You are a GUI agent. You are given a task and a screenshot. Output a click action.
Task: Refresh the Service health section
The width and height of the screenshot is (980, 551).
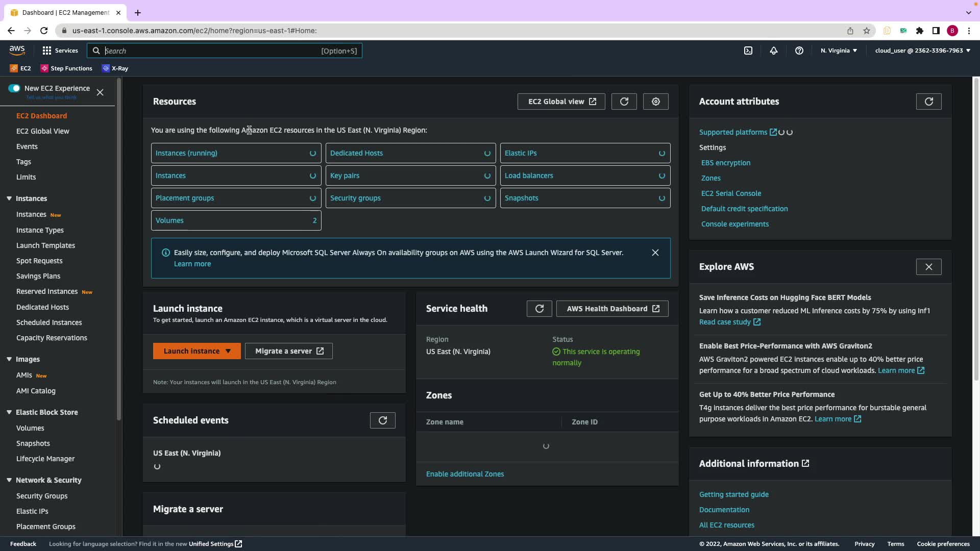[539, 309]
